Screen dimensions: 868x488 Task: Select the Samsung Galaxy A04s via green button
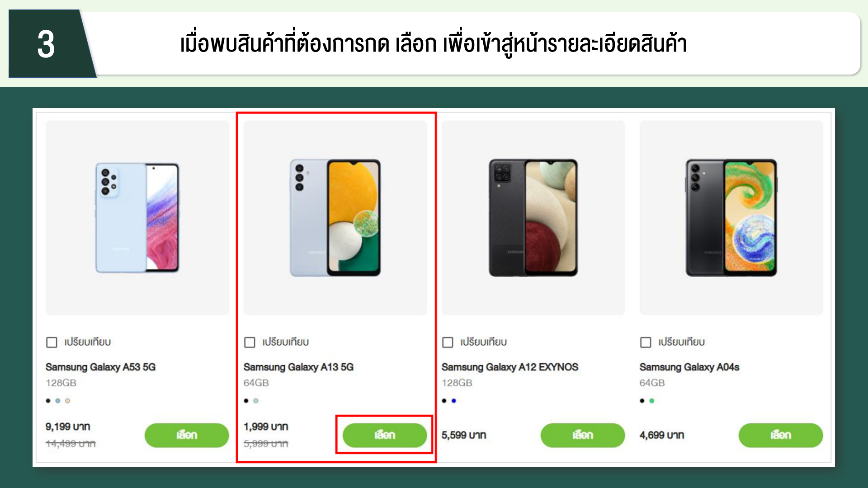tap(781, 435)
